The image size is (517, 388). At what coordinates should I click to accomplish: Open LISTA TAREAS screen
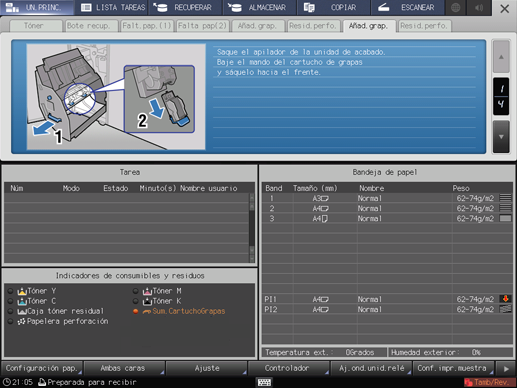point(112,8)
